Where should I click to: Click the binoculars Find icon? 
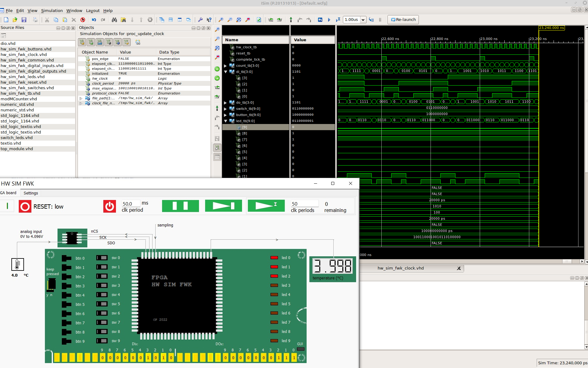[114, 20]
